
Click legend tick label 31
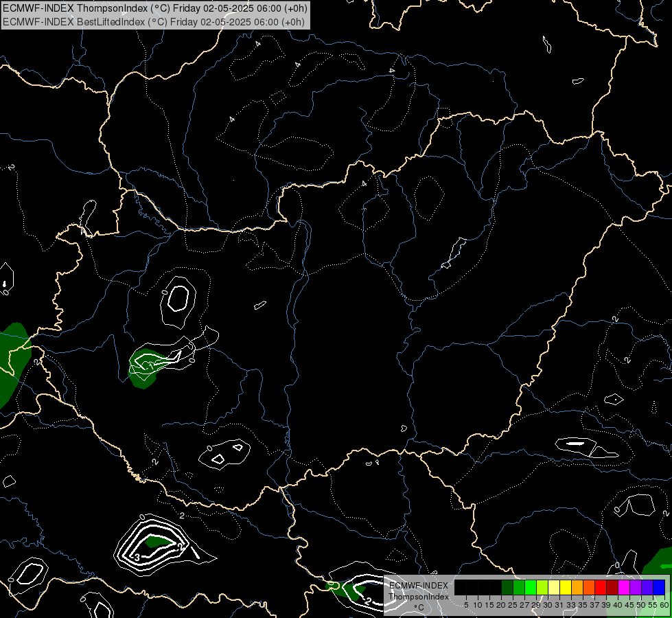pyautogui.click(x=559, y=605)
